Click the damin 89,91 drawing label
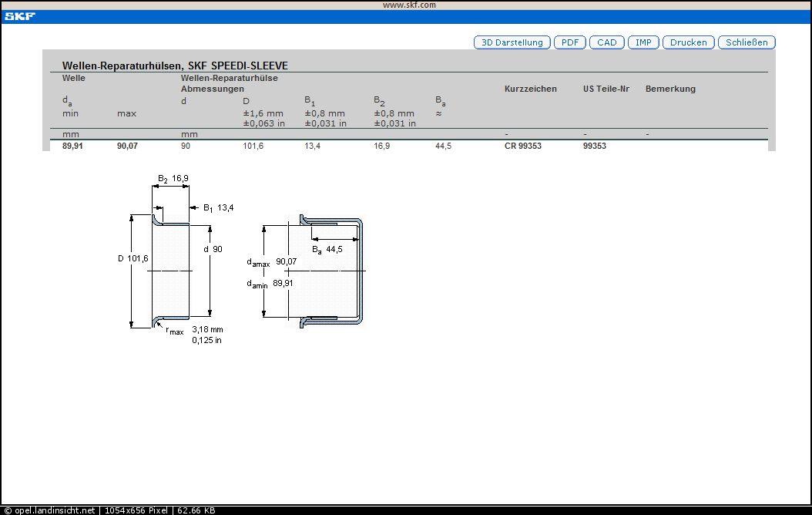The width and height of the screenshot is (812, 515). (x=270, y=284)
